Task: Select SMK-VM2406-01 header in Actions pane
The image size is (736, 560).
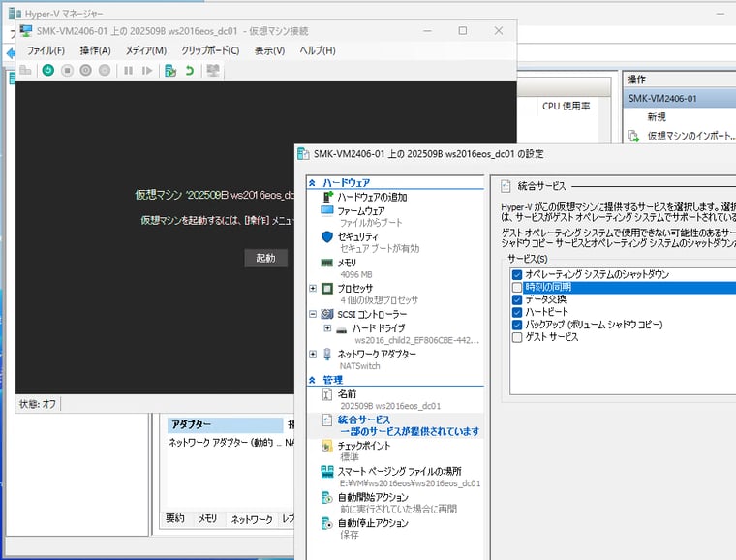Action: point(680,99)
